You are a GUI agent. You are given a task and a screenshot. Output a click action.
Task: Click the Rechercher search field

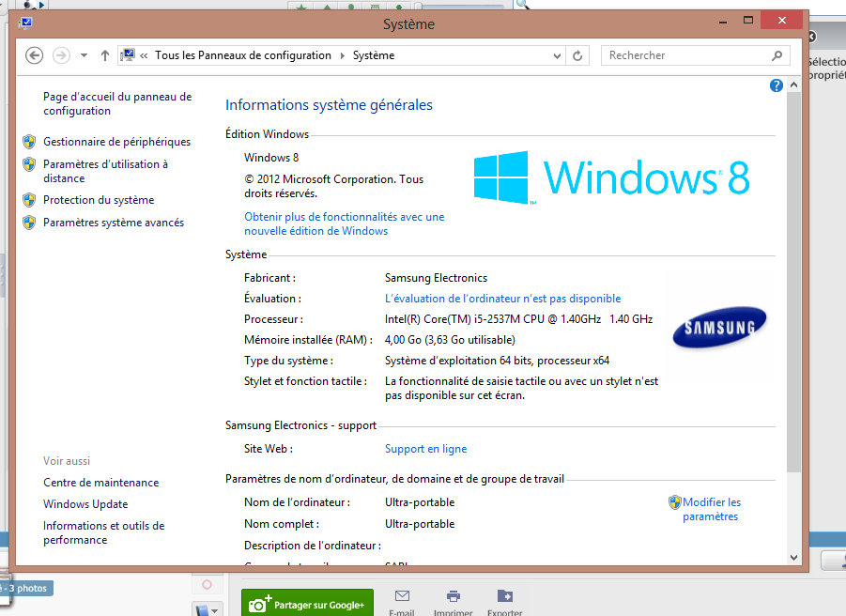pyautogui.click(x=685, y=55)
